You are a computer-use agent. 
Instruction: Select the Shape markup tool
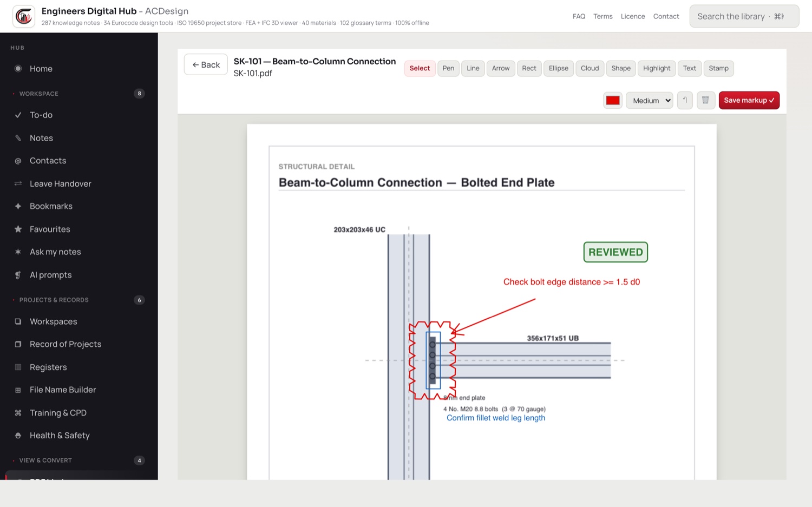pos(621,68)
